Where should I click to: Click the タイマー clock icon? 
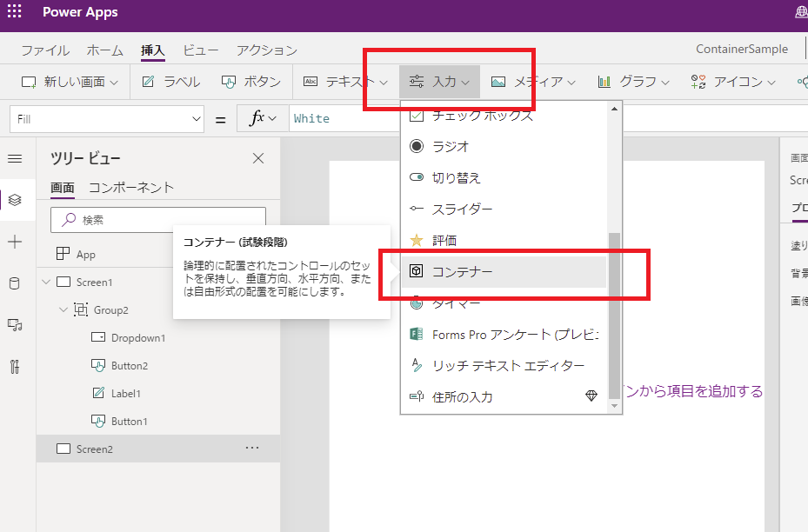point(417,303)
